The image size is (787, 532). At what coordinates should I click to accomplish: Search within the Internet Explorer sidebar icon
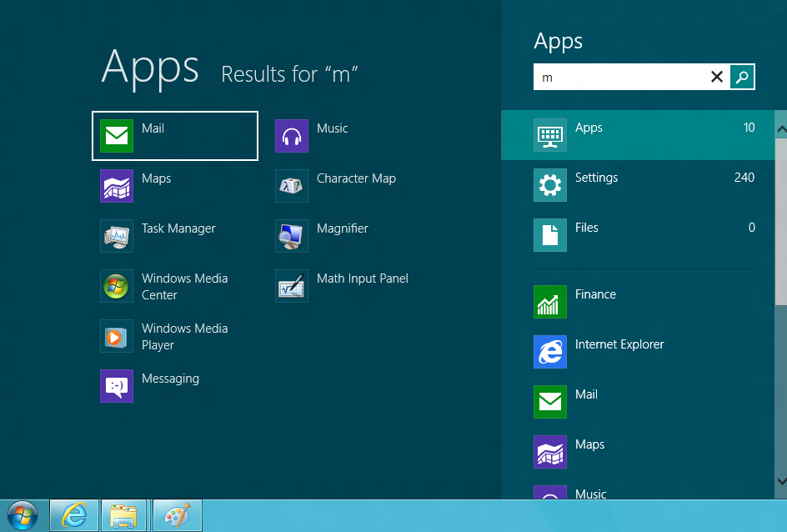pos(550,352)
